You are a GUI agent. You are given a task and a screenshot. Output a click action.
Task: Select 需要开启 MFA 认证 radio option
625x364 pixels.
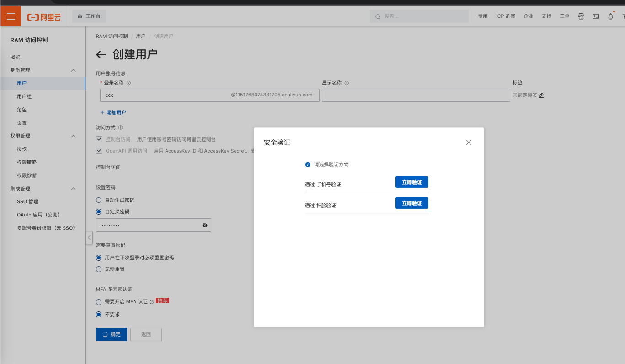pyautogui.click(x=99, y=302)
